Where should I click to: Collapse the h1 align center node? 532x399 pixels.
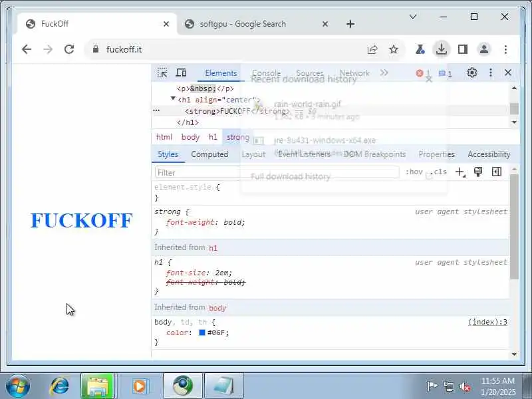coord(173,98)
